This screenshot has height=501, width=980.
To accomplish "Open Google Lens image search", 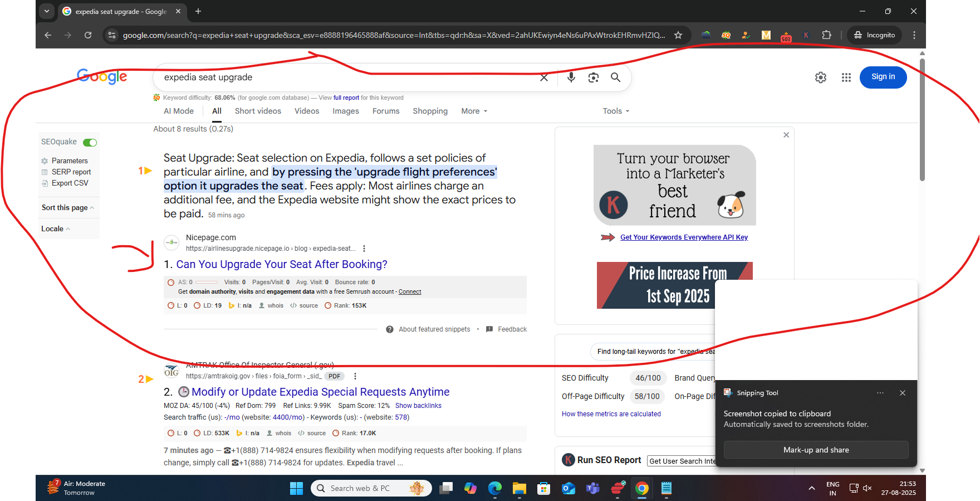I will coord(594,77).
